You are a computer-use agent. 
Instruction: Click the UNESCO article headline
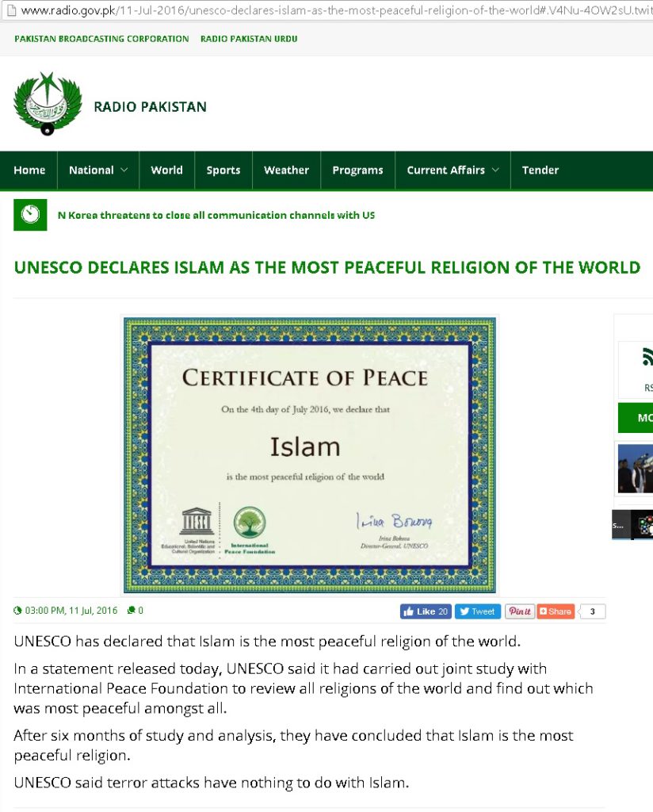pos(327,267)
